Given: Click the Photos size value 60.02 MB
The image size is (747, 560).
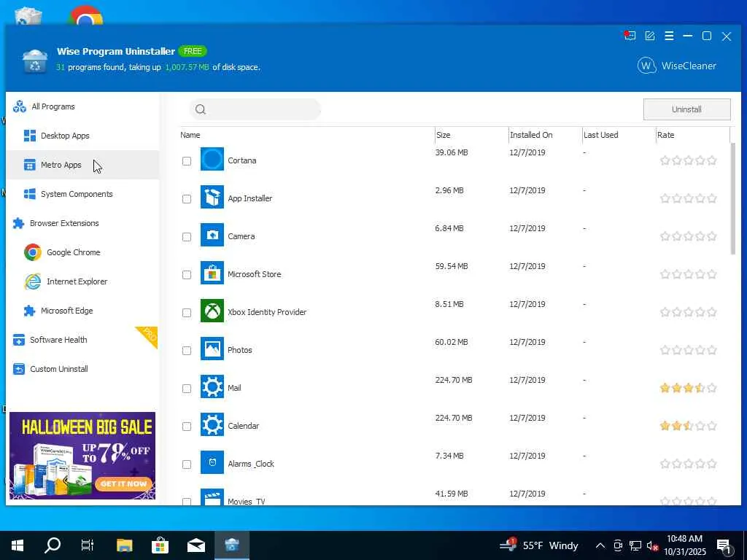Looking at the screenshot, I should coord(451,343).
